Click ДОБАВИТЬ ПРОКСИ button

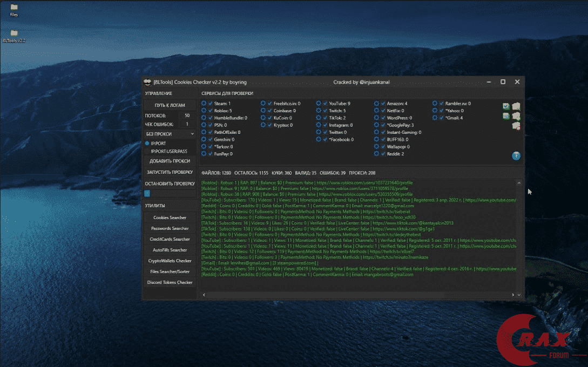coord(170,161)
